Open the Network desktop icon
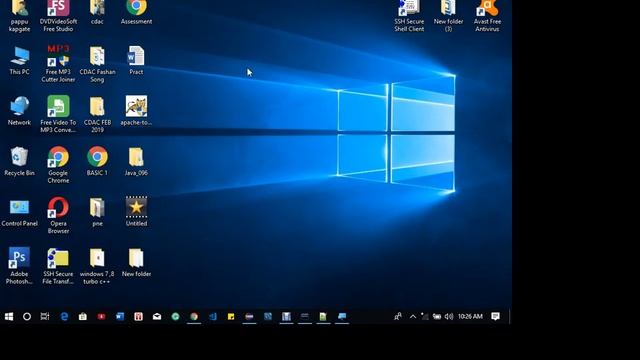The image size is (640, 360). point(19,111)
